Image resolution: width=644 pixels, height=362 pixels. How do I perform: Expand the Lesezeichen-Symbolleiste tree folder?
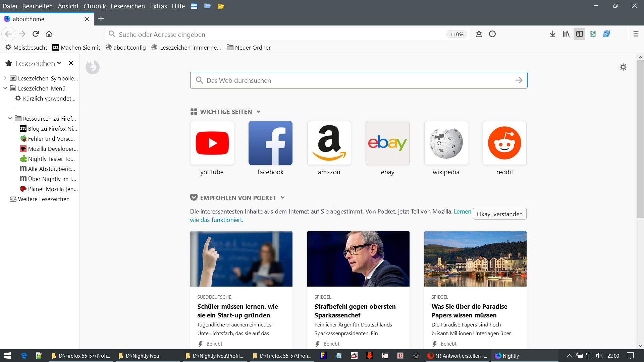coord(5,78)
